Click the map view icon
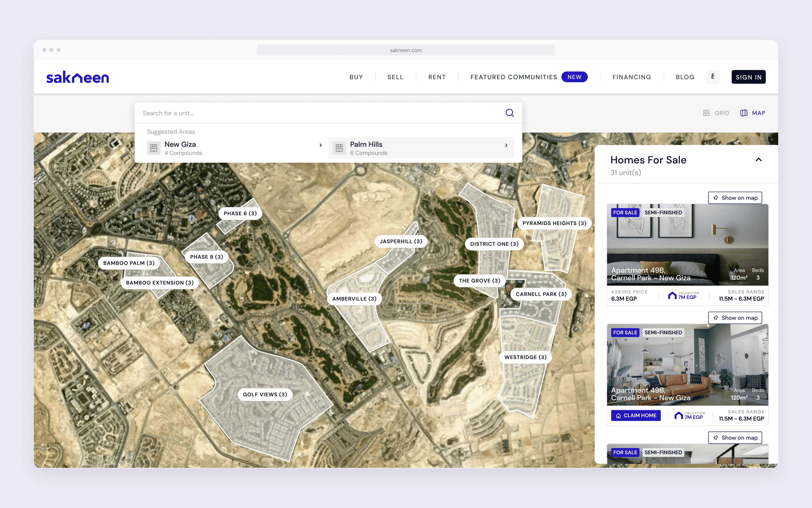Viewport: 812px width, 508px height. [744, 113]
